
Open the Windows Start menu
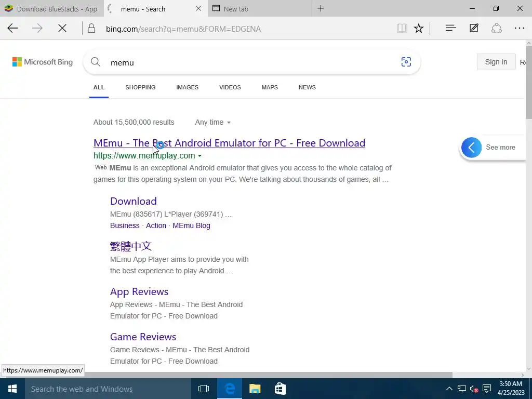12,389
